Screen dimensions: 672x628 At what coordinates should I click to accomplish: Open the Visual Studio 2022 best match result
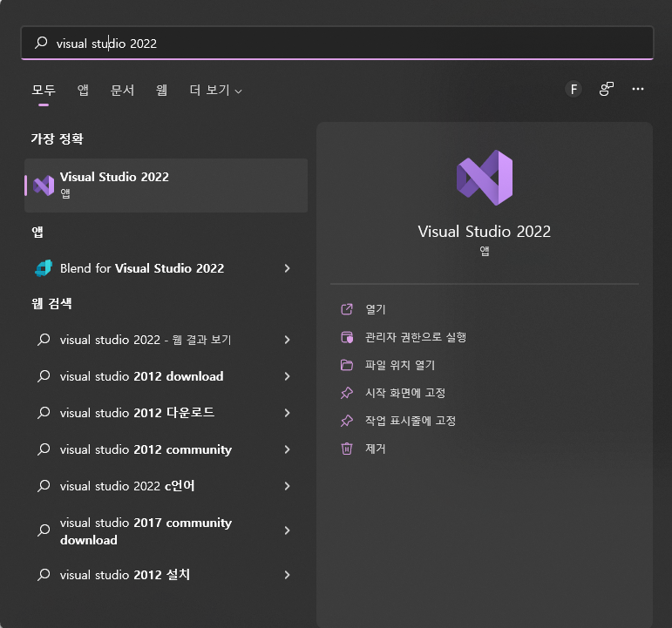(x=166, y=186)
